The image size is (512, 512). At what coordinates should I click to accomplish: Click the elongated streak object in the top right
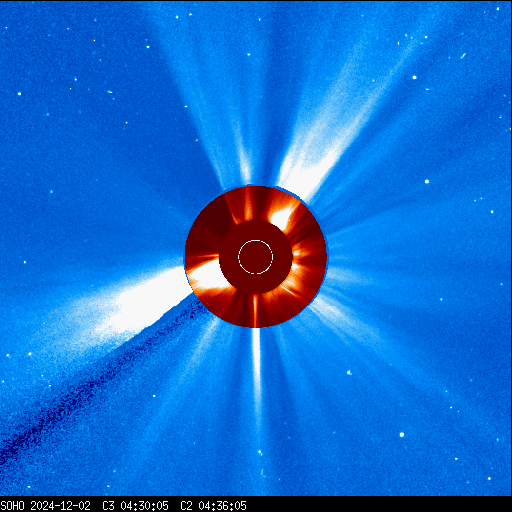[x=463, y=56]
